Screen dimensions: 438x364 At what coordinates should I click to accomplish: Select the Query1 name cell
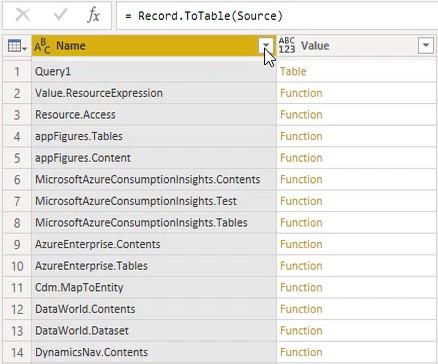coord(154,71)
